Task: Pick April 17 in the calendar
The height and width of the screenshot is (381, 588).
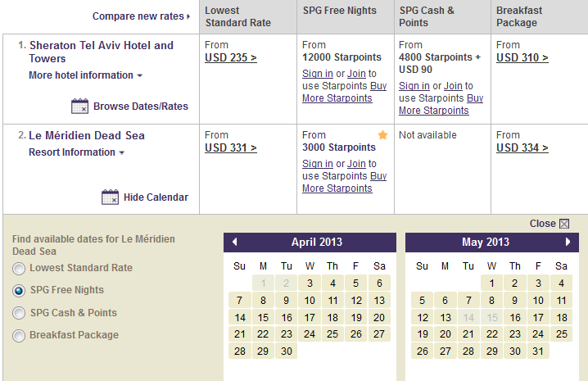Action: 310,318
